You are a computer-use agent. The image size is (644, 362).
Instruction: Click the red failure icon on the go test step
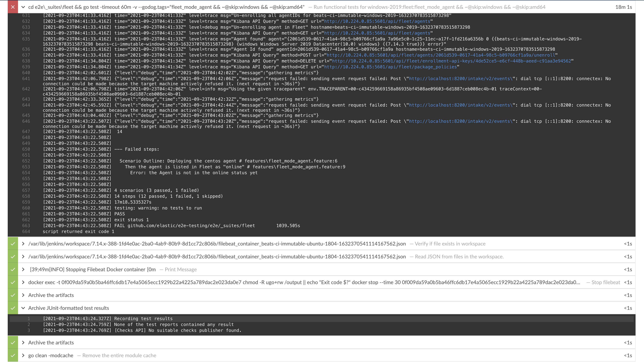click(x=13, y=7)
